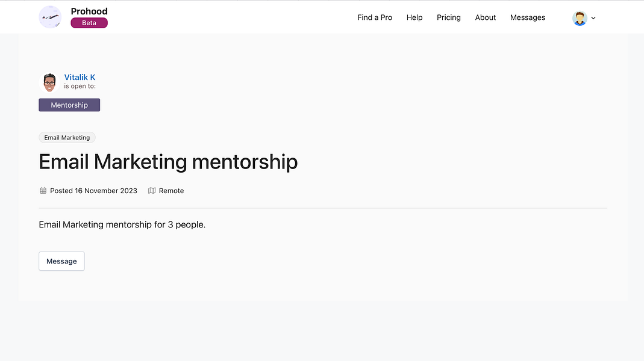Navigate to About page

485,17
